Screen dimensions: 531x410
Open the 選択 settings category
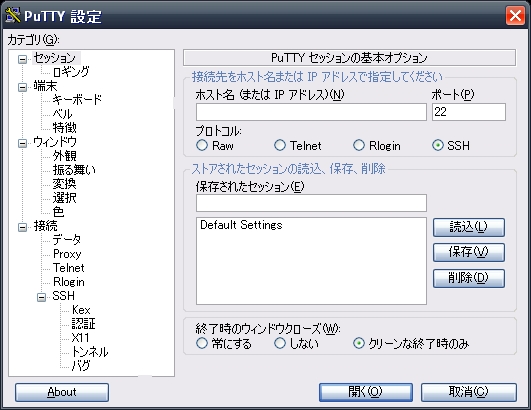tap(64, 198)
